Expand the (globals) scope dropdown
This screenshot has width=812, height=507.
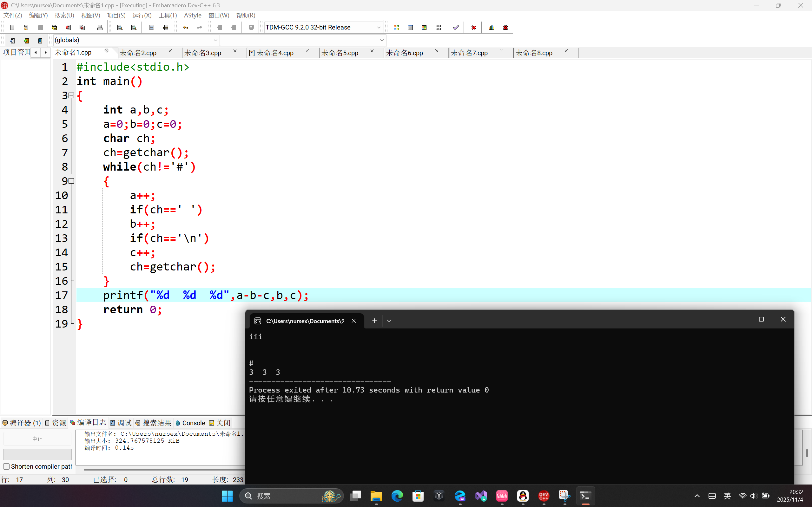(215, 40)
